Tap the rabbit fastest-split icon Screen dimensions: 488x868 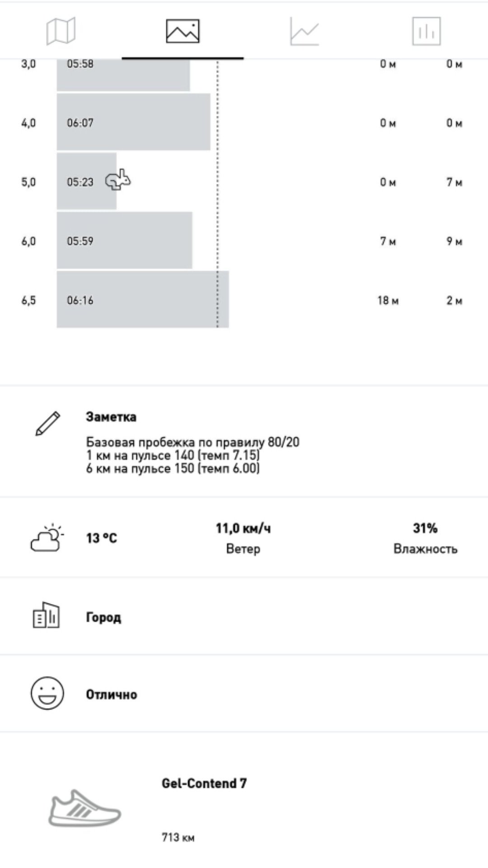click(118, 179)
